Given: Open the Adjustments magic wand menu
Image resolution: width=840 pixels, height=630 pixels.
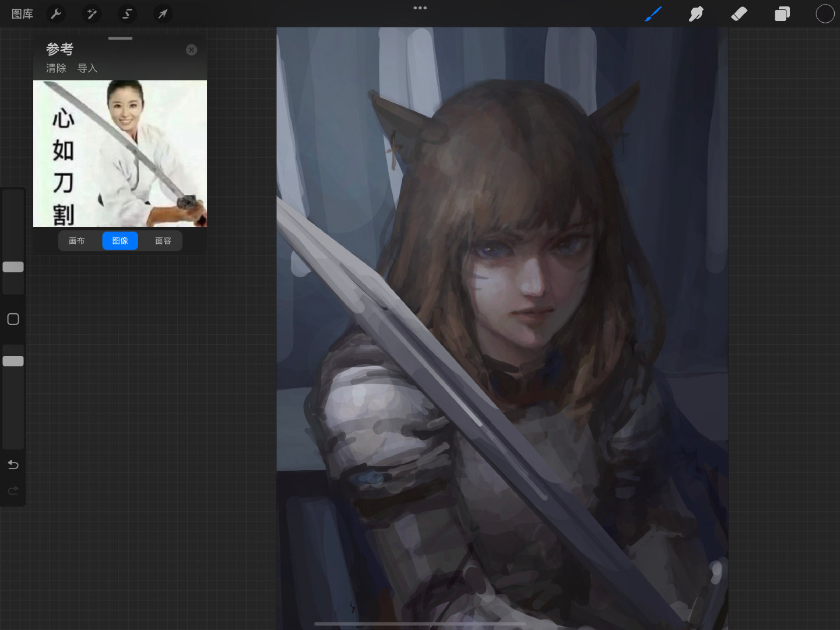Looking at the screenshot, I should click(x=92, y=13).
